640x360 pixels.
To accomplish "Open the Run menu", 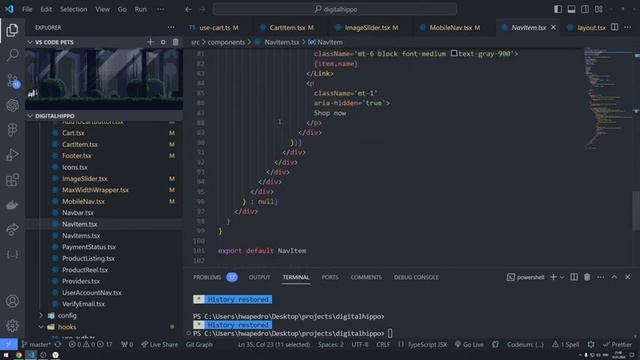I will coord(141,9).
